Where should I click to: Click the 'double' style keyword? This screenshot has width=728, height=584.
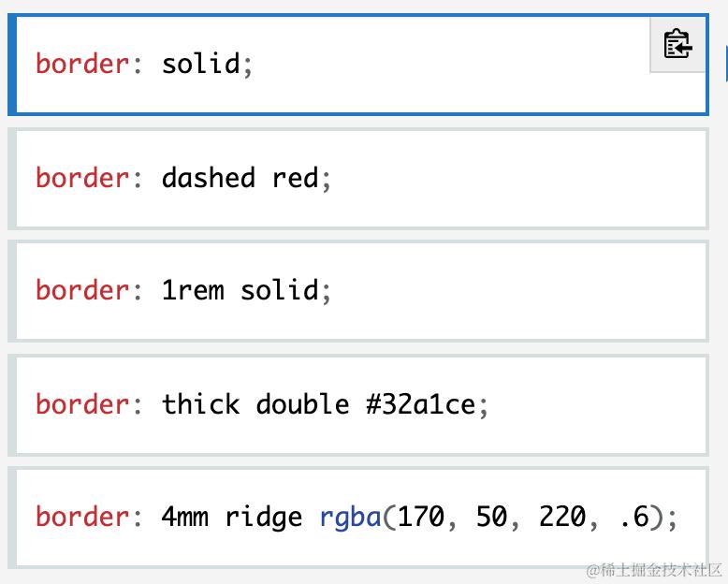click(302, 403)
